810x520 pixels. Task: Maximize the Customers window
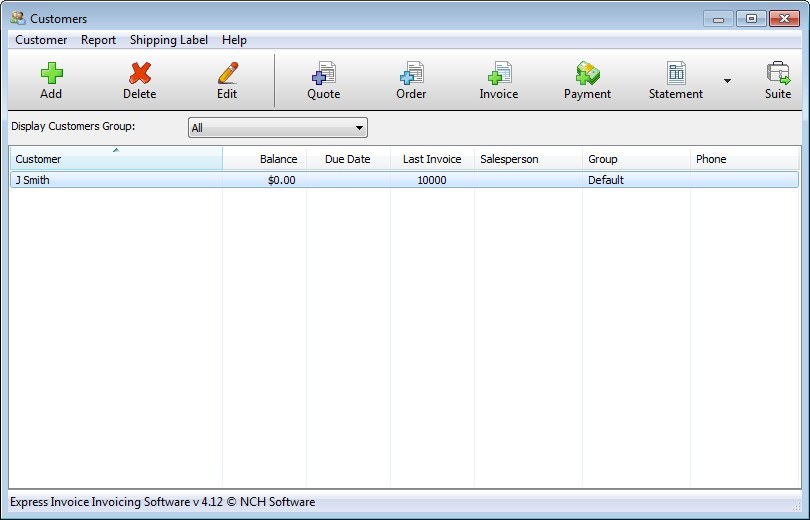coord(751,19)
